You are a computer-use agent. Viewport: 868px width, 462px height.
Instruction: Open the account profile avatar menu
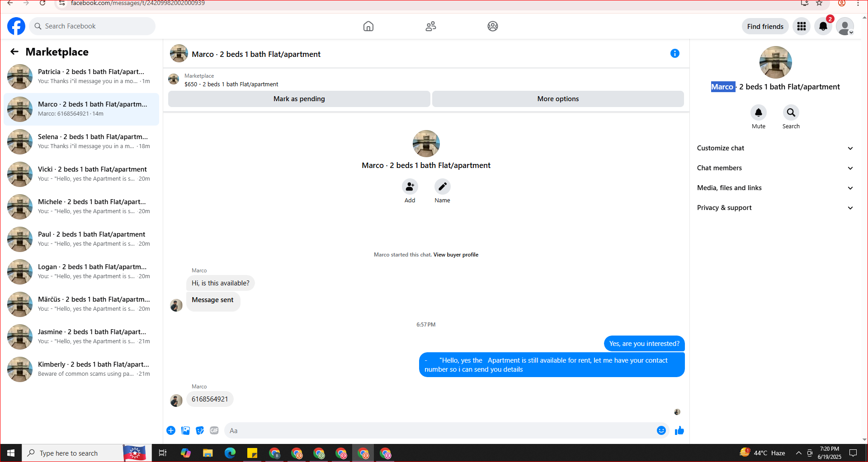[x=844, y=26]
